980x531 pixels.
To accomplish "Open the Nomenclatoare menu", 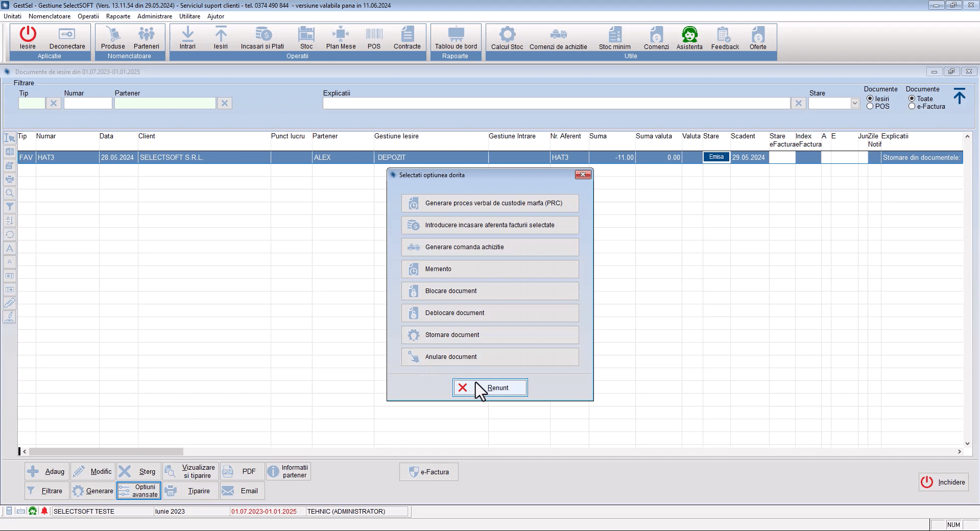I will coord(50,16).
